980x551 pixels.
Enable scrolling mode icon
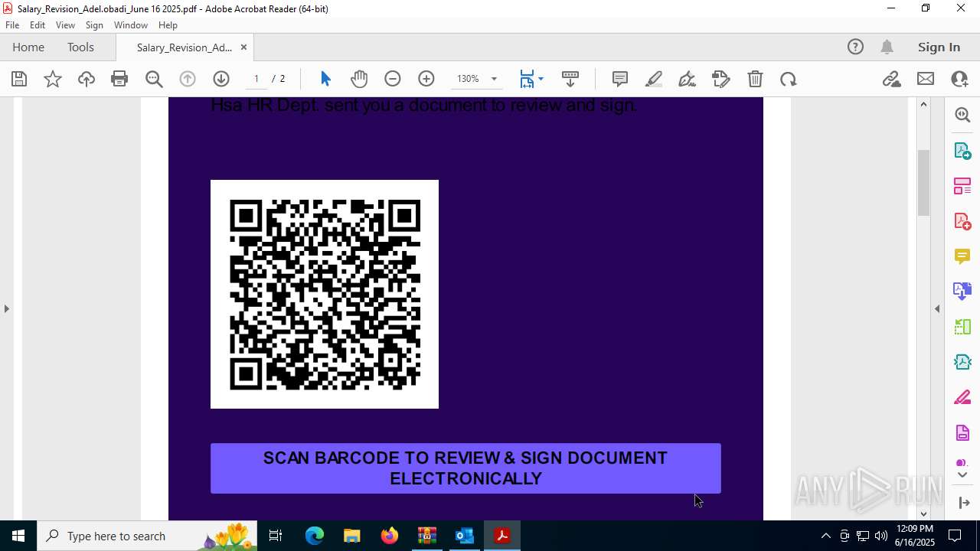570,79
